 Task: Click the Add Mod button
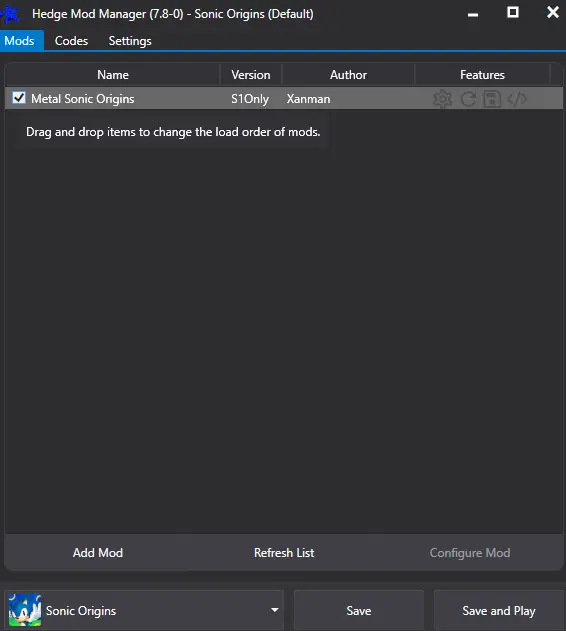pos(98,553)
